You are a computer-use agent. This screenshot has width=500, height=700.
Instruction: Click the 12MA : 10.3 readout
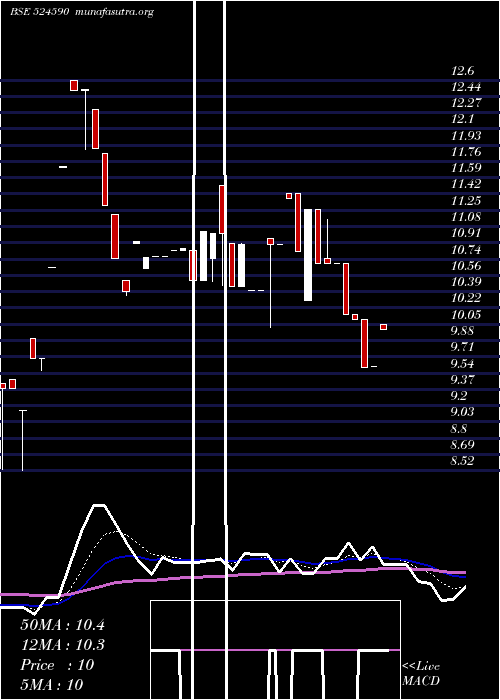[x=62, y=645]
